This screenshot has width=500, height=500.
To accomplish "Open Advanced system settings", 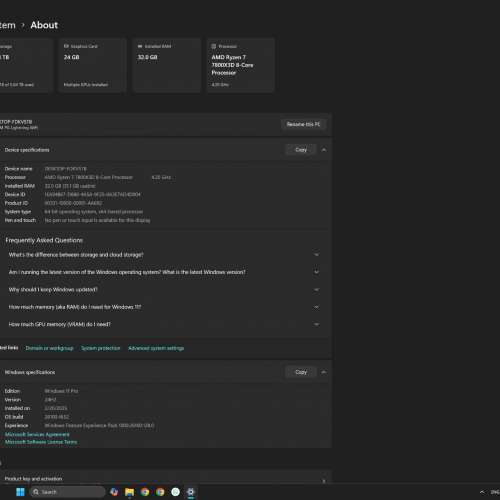I will 156,348.
